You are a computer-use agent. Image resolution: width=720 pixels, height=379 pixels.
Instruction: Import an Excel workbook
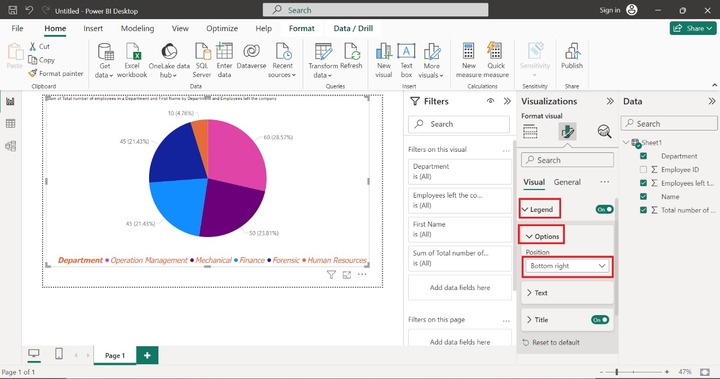[132, 60]
